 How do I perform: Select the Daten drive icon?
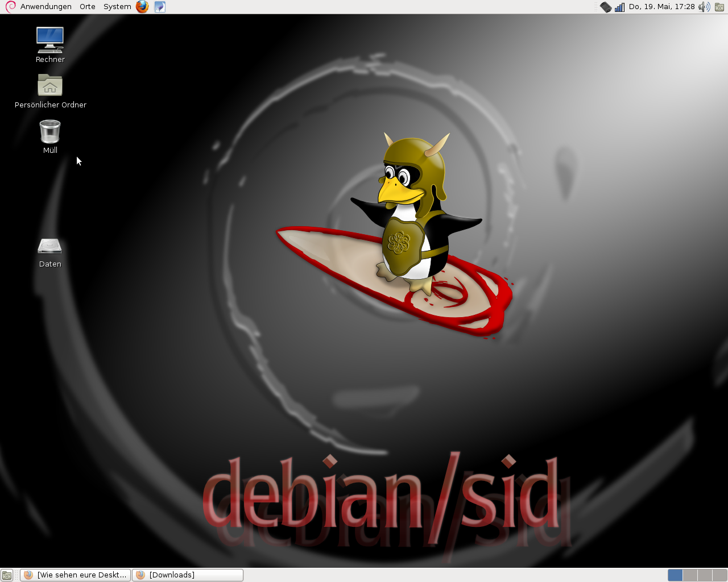[x=50, y=246]
